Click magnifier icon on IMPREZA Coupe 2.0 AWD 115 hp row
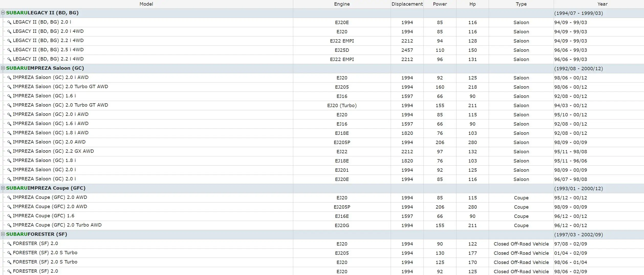 pos(9,198)
